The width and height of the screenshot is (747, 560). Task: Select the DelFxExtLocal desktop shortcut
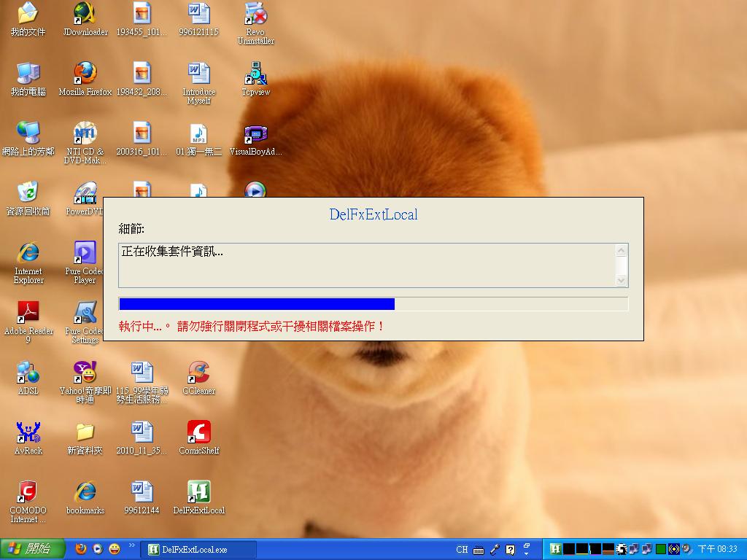tap(198, 498)
